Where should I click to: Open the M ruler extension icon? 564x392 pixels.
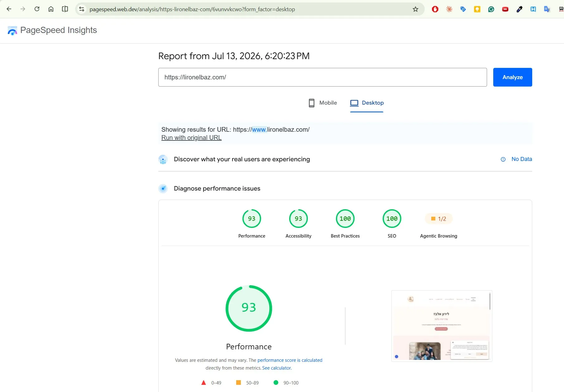coord(561,9)
